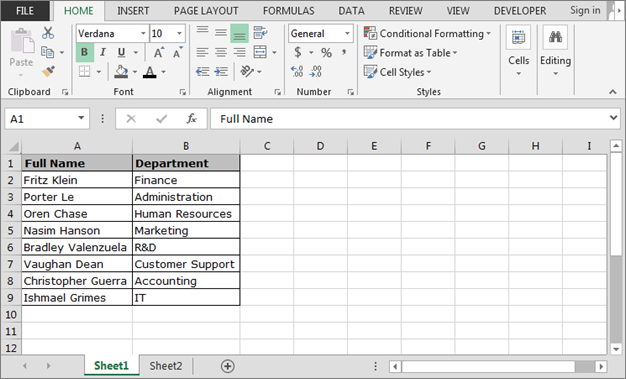Open Format as Table gallery

tap(410, 53)
